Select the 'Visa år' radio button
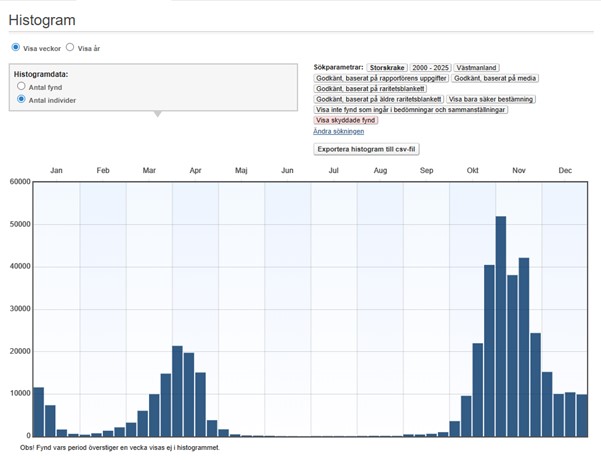 click(70, 47)
